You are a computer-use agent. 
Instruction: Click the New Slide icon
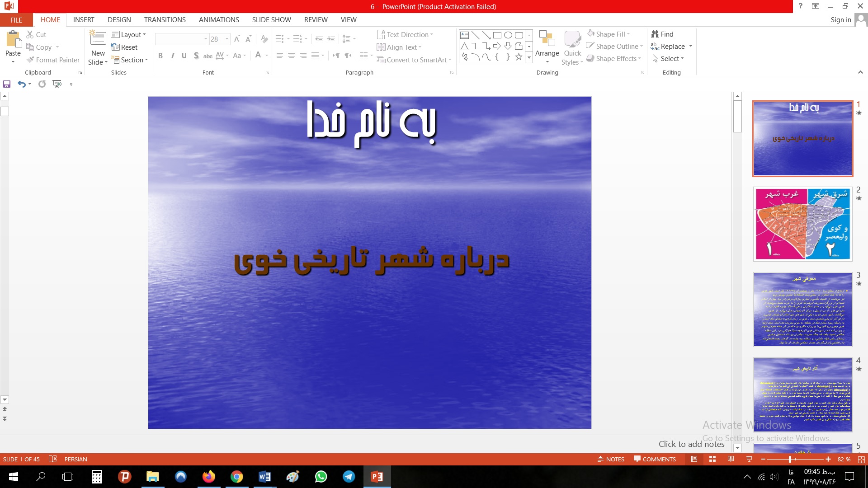pos(98,38)
